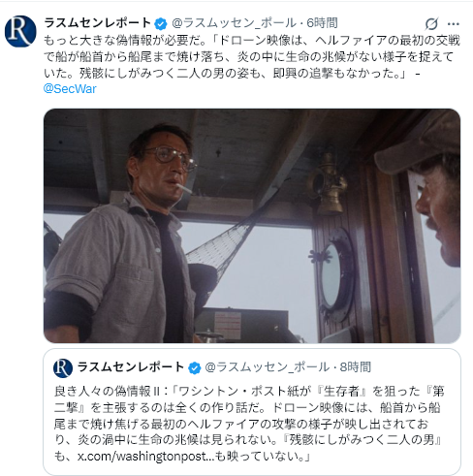Viewport: 473px width, 476px height.
Task: Open the quoted post text starting 良き人々の偽情報
Action: pyautogui.click(x=249, y=424)
